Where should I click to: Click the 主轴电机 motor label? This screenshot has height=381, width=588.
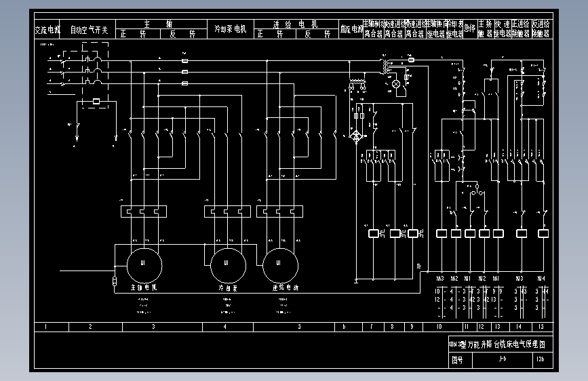(x=144, y=287)
